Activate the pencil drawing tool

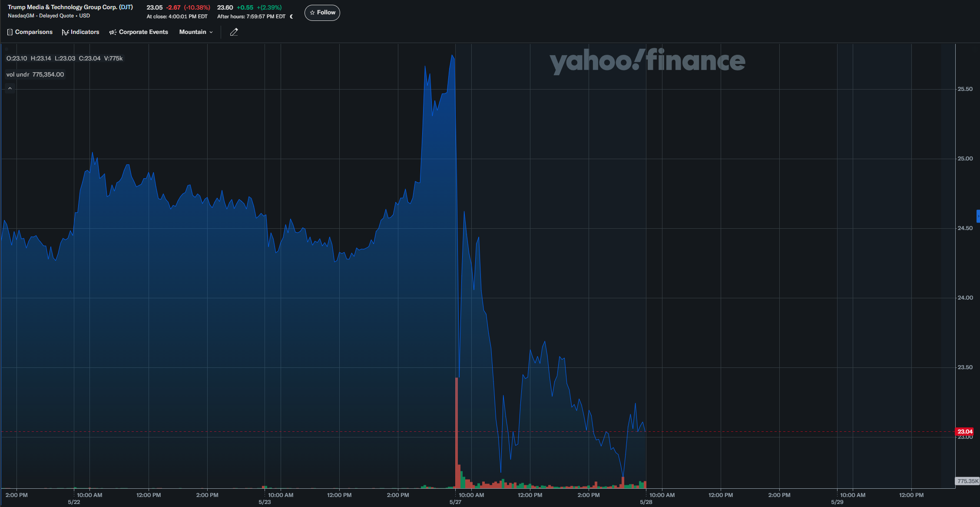234,32
